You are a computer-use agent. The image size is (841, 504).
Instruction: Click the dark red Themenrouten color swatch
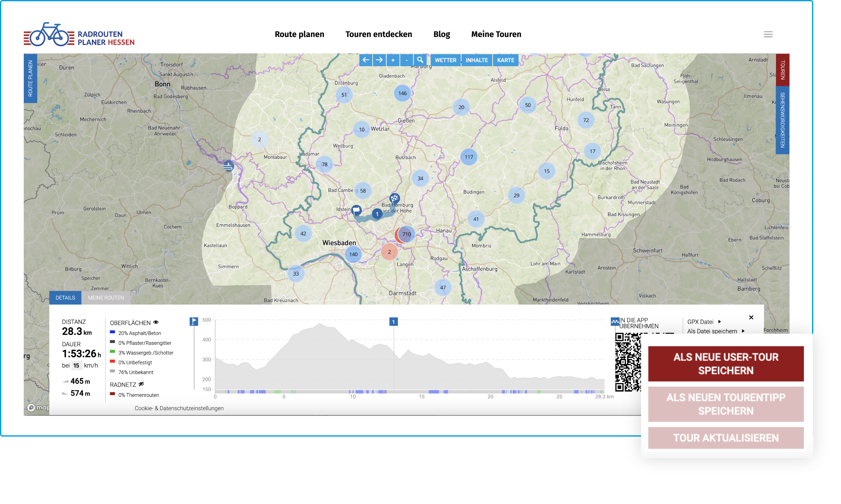[112, 394]
